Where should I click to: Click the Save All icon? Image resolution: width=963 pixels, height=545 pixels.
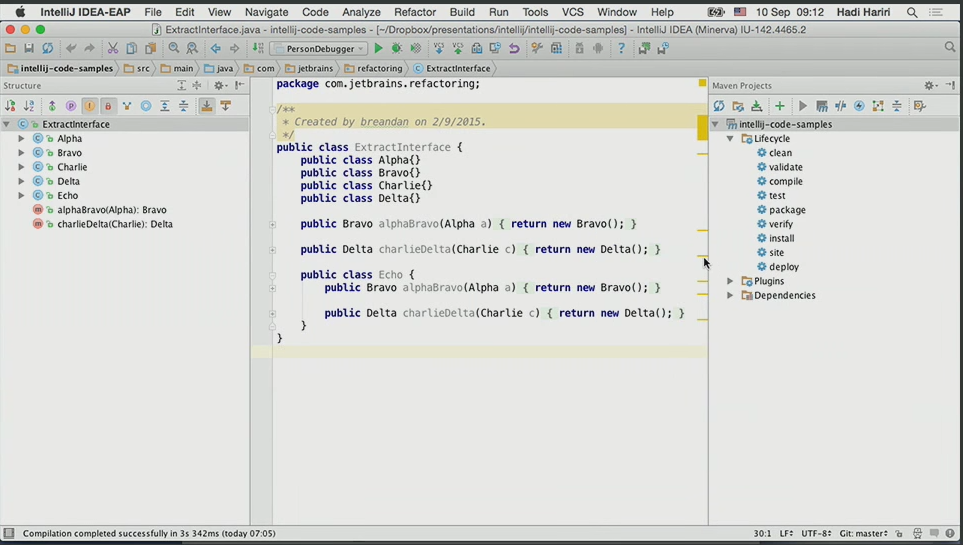[29, 48]
